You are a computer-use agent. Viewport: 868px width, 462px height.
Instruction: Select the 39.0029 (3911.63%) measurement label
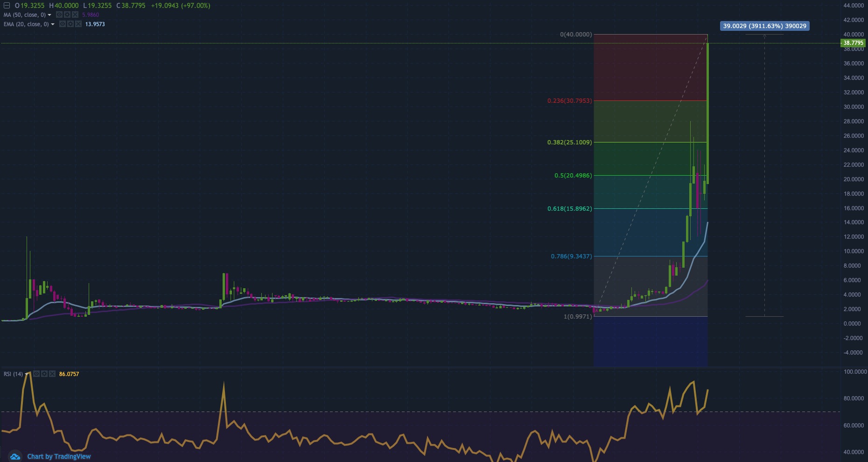[764, 26]
